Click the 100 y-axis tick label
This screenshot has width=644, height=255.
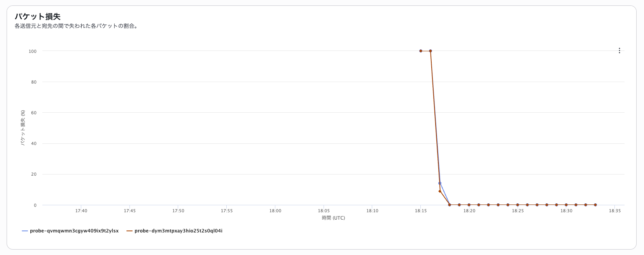tap(33, 51)
